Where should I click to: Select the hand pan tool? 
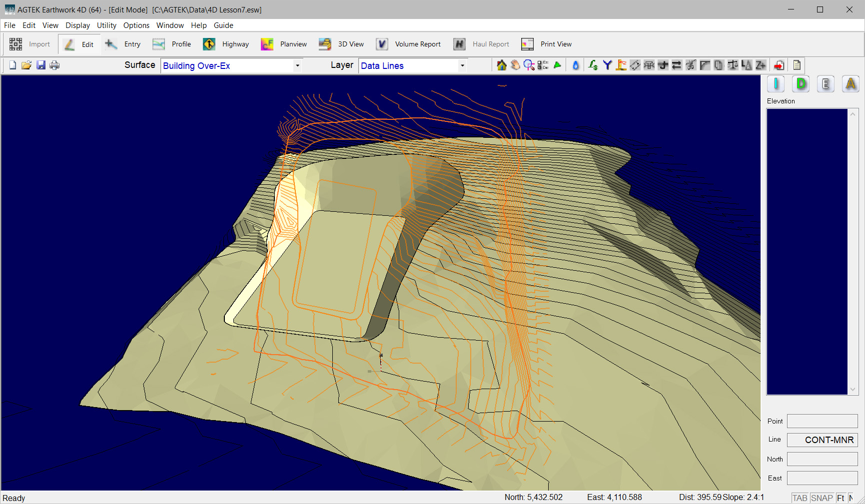pos(515,65)
